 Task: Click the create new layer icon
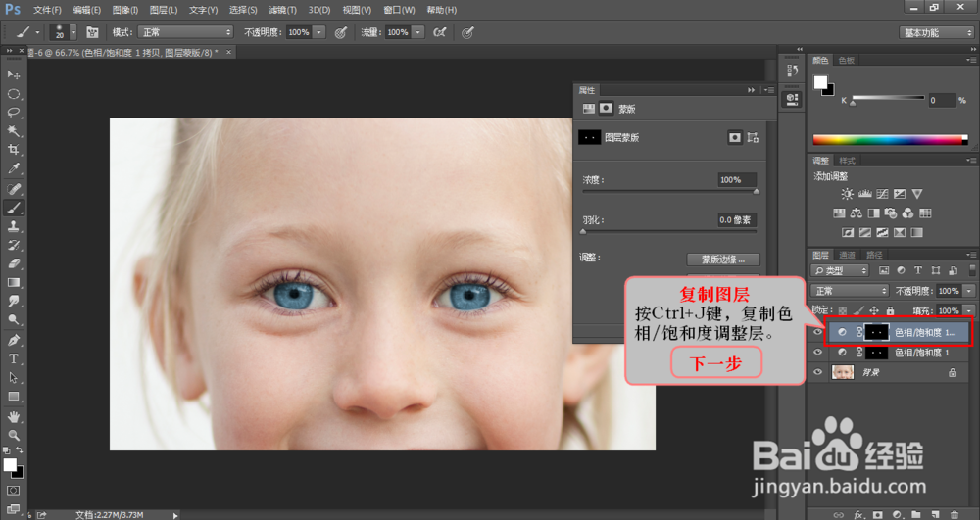pos(935,514)
